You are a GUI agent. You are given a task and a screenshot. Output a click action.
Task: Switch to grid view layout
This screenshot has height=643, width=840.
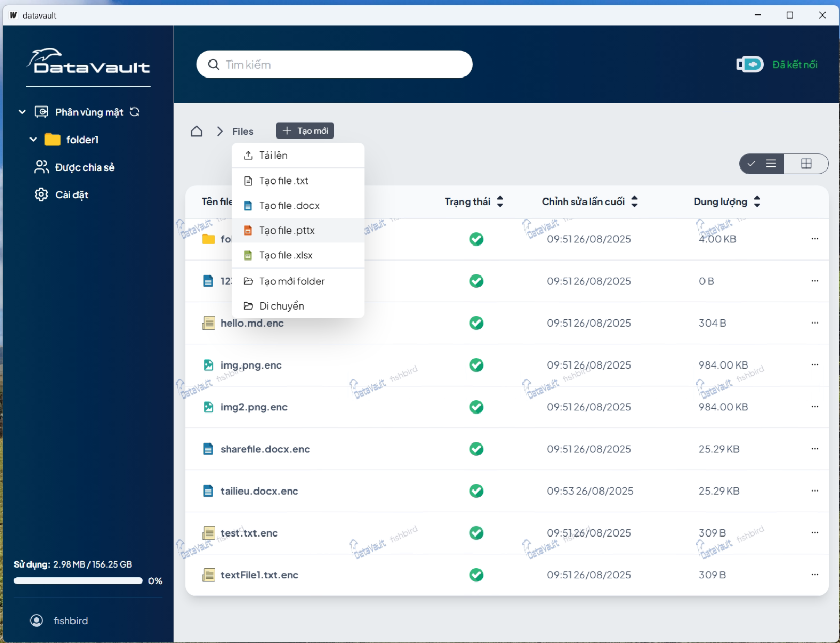(806, 164)
